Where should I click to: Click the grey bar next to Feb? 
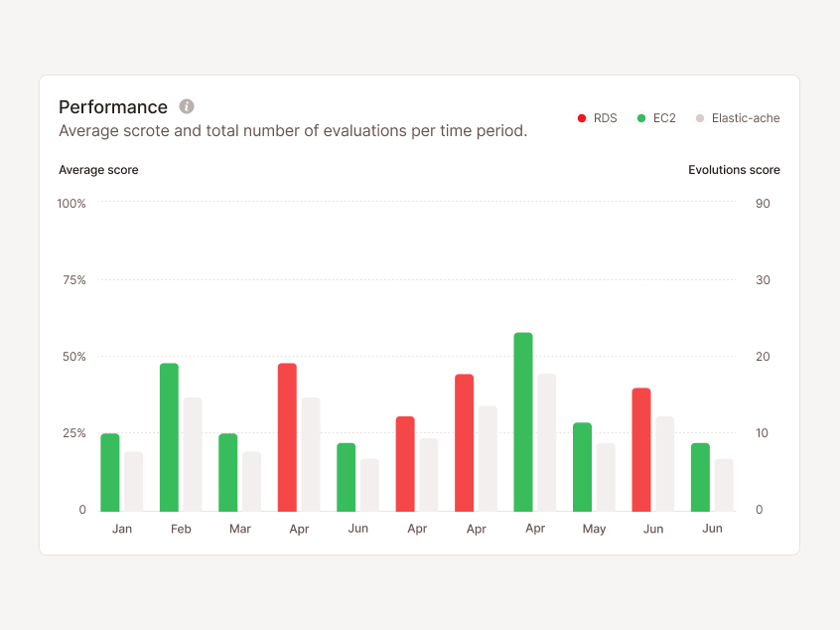click(193, 454)
